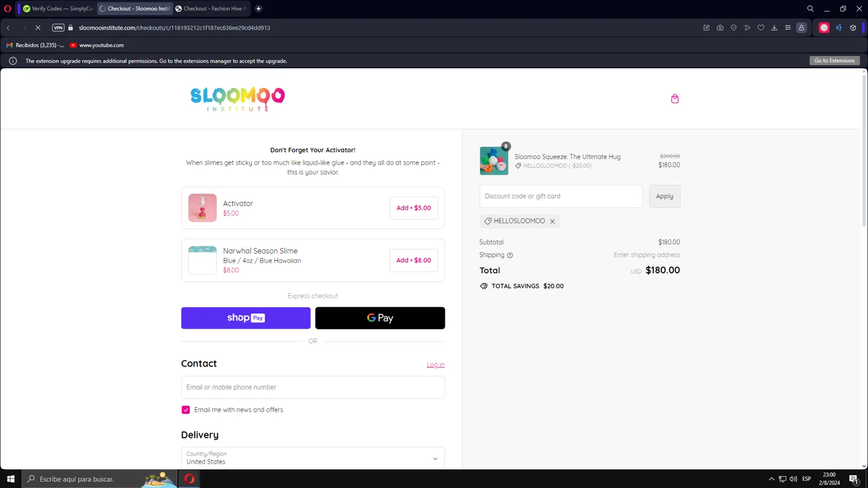Open the Easy Setup menu icon

(x=788, y=28)
